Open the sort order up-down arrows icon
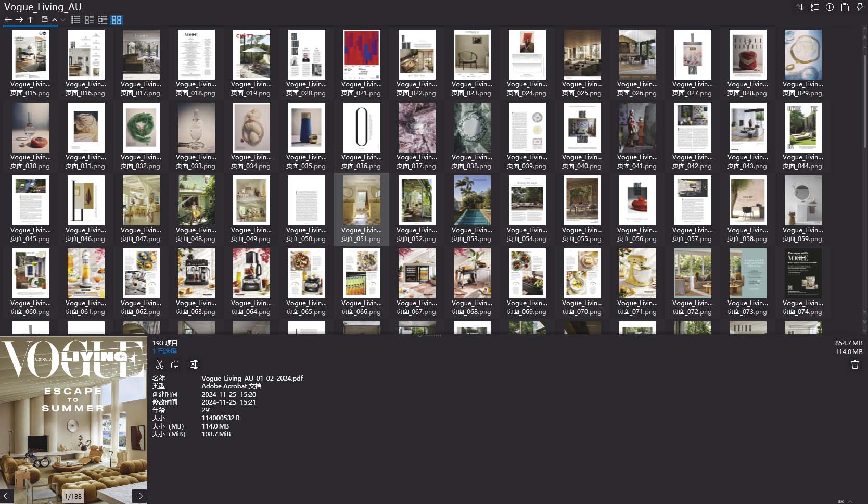Viewport: 868px width, 504px height. coord(800,7)
